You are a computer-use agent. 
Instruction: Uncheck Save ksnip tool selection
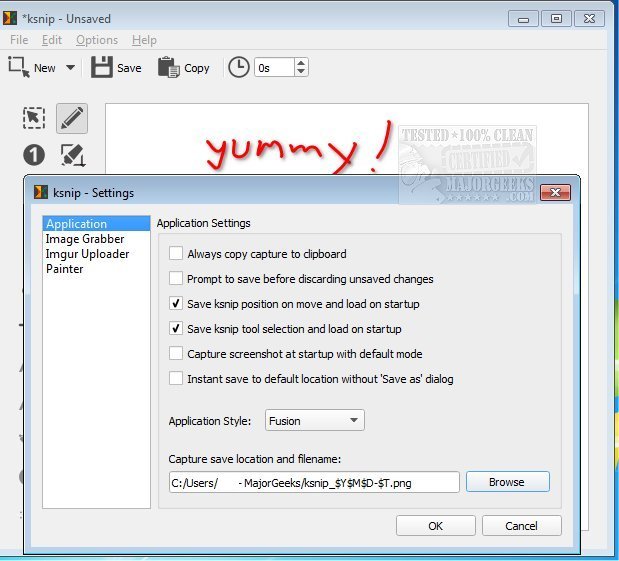176,328
